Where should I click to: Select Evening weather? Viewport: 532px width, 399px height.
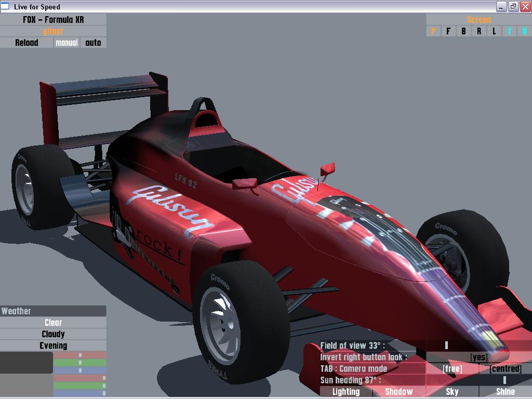click(54, 345)
